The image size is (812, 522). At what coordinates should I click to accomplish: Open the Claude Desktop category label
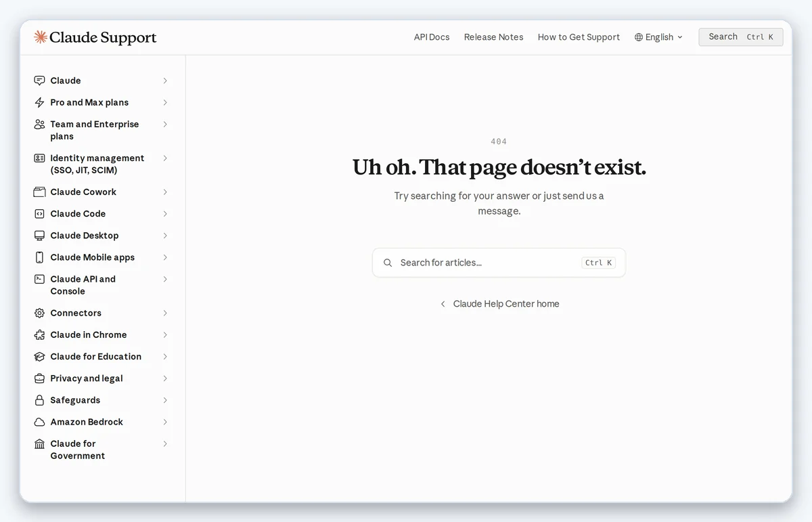click(85, 236)
